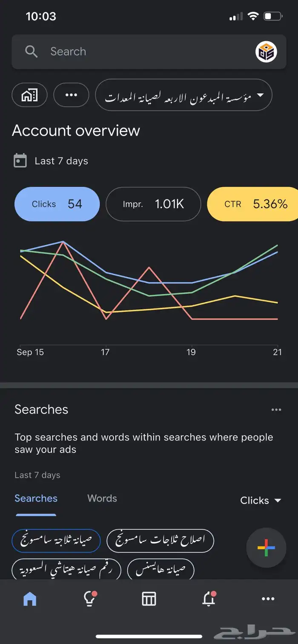
Task: Open the three-dot chip beside account selector
Action: [71, 95]
